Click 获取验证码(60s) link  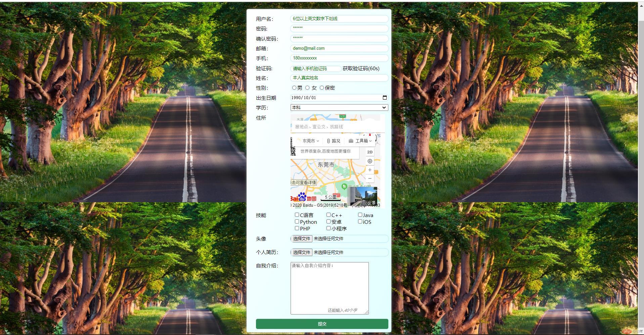click(x=361, y=68)
